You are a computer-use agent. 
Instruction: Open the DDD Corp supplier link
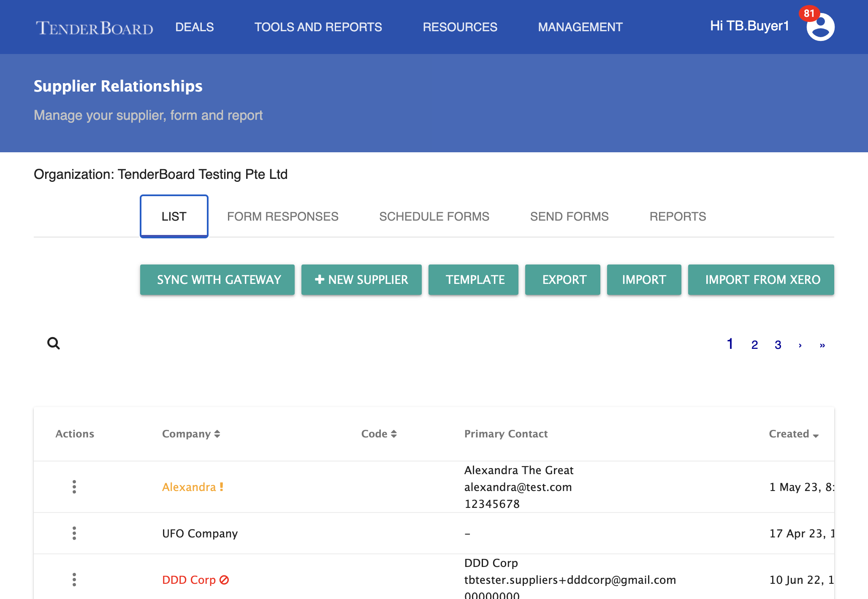click(x=189, y=580)
